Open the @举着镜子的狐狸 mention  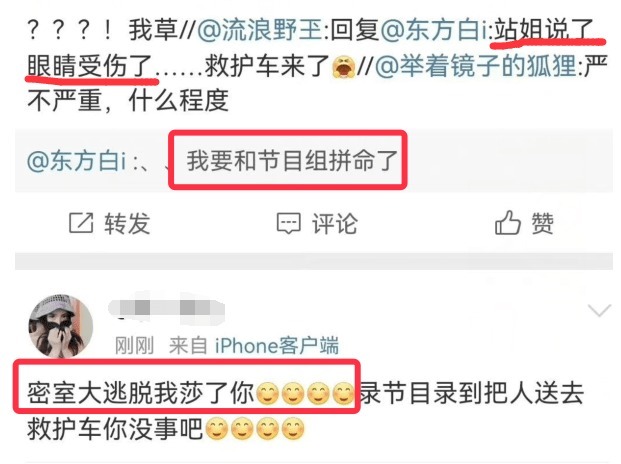475,66
